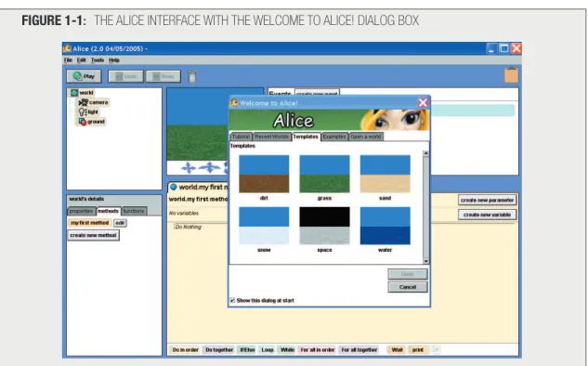Select the ground object in the tree
This screenshot has height=366, width=588.
92,122
